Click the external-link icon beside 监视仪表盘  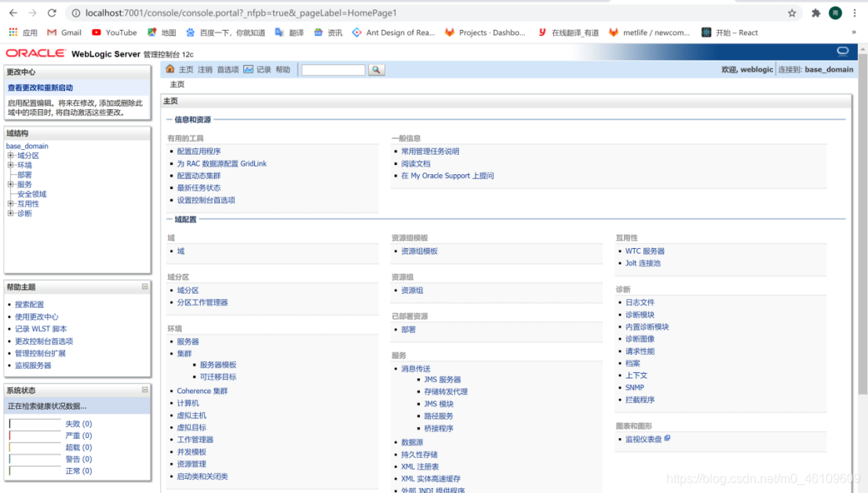pos(667,438)
